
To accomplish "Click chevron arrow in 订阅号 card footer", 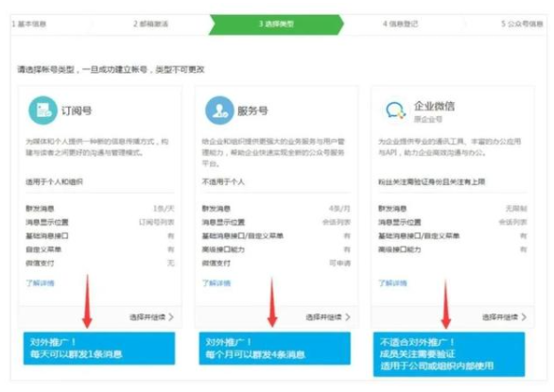I will click(171, 317).
